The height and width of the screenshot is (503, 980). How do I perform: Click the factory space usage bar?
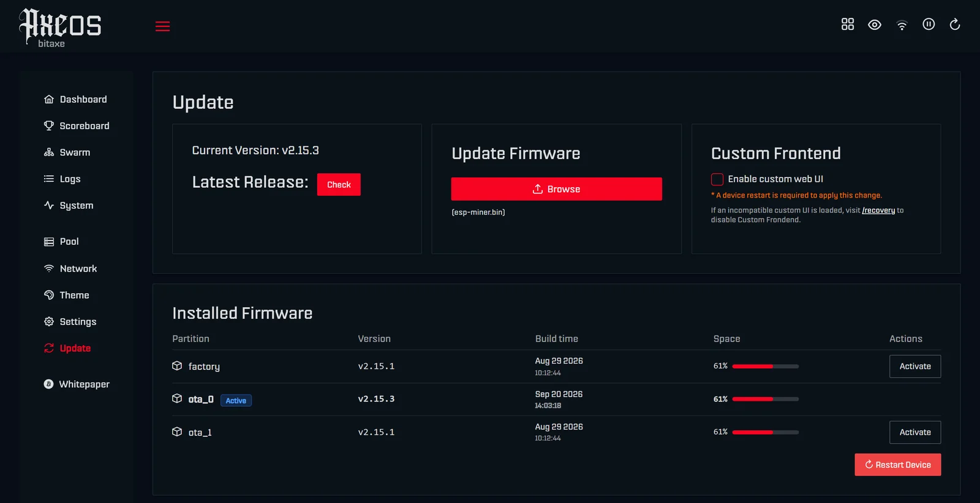[766, 367]
